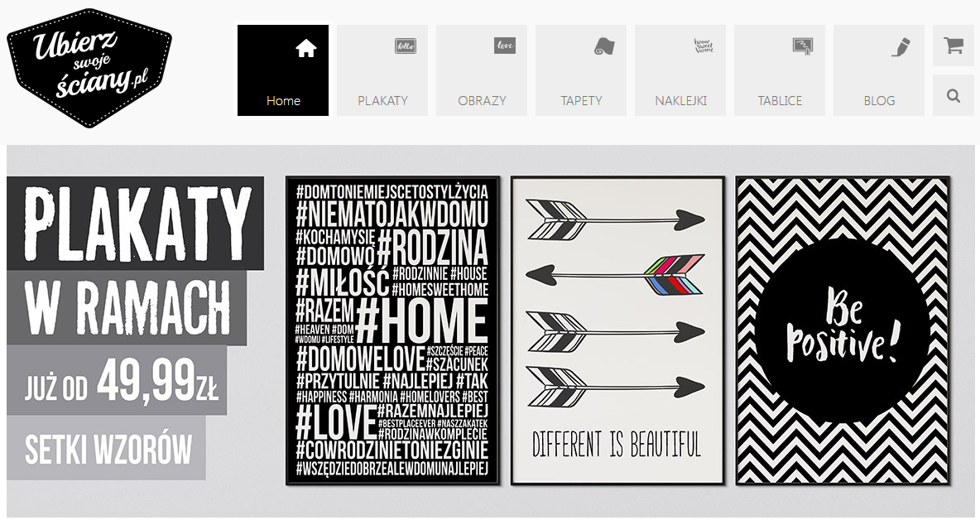Click the house icon in Home tile

click(305, 47)
